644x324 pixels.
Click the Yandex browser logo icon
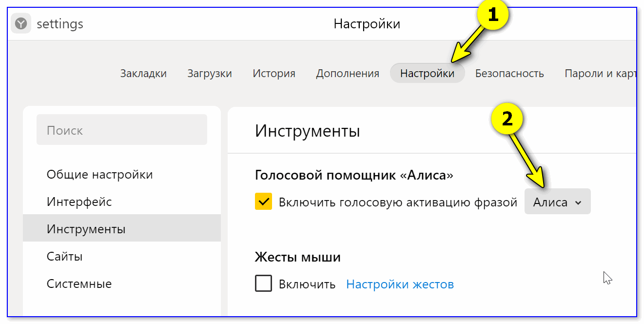click(x=21, y=23)
